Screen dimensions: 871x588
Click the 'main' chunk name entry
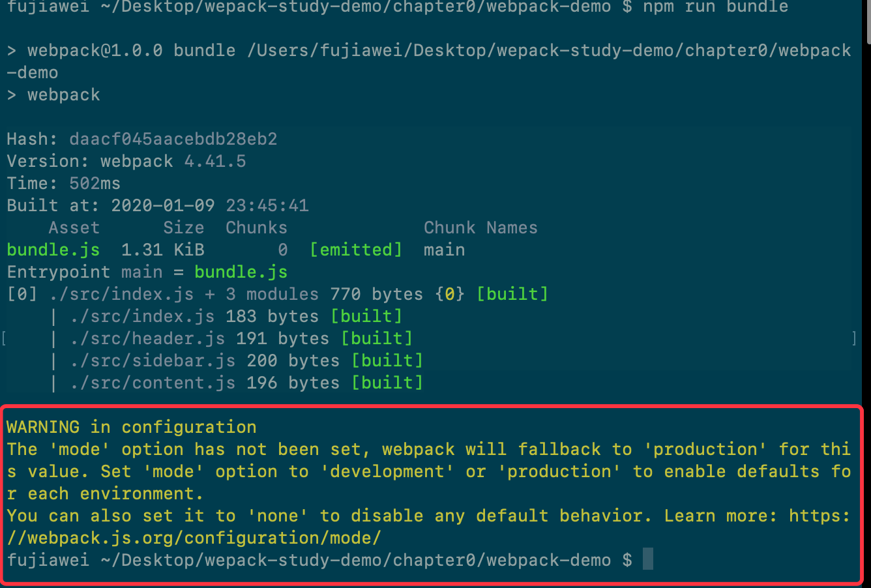click(445, 250)
